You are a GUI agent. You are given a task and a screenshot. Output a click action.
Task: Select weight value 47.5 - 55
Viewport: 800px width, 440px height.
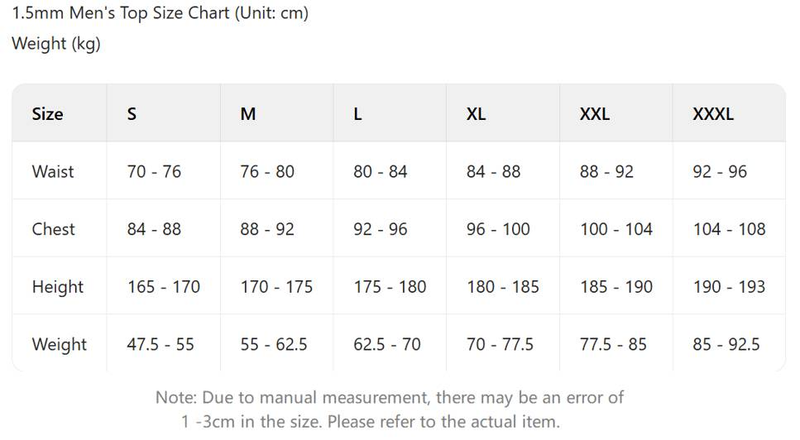(161, 345)
